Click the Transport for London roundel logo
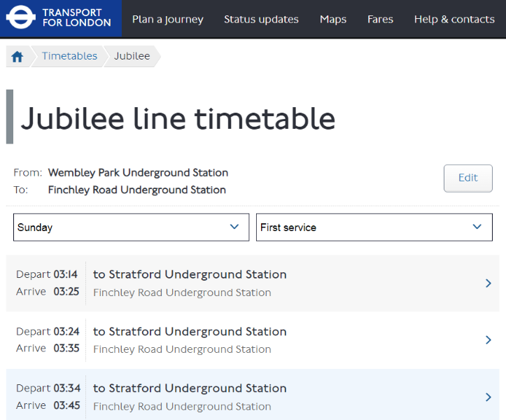 point(22,18)
